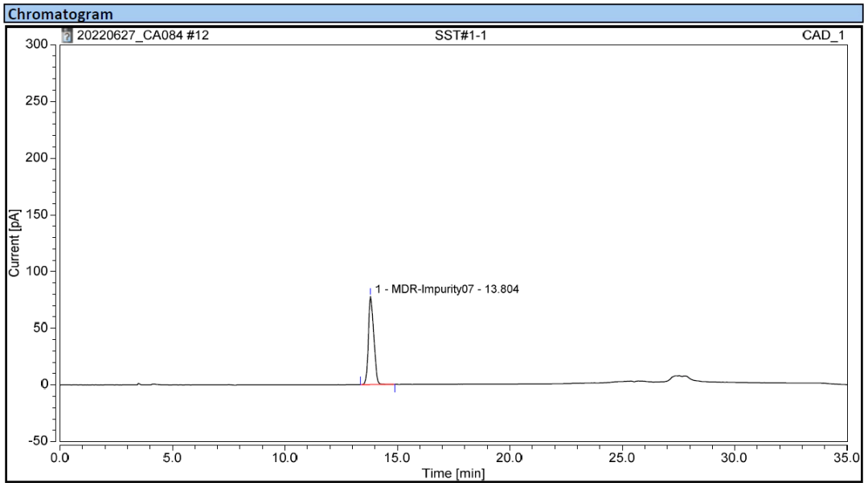
Task: Click the 15.0 time axis label
Action: point(397,458)
